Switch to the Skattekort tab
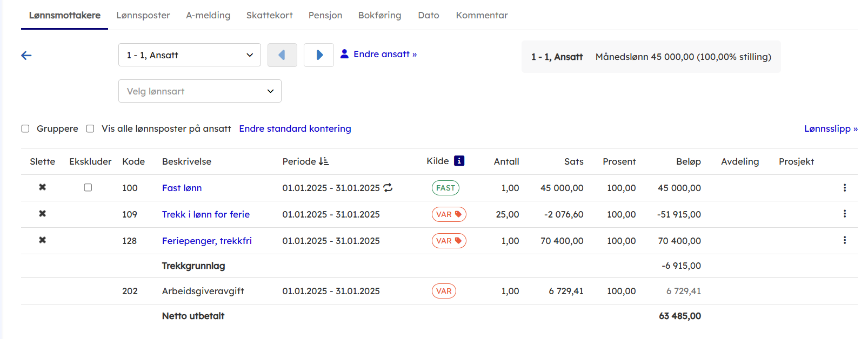868x339 pixels. click(x=269, y=15)
